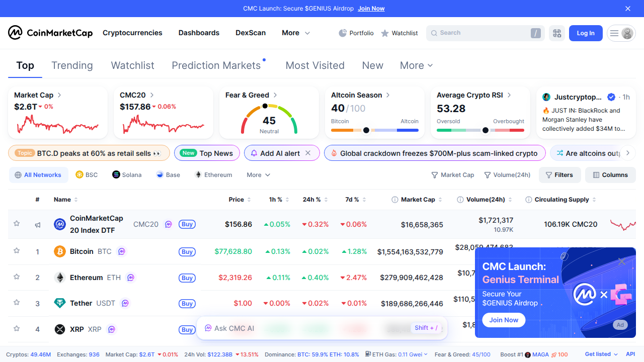Click the Search input field

pyautogui.click(x=483, y=33)
